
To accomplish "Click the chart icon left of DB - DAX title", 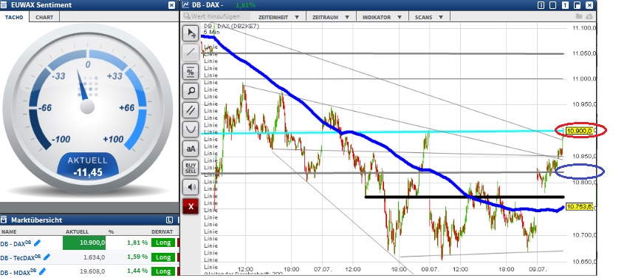I will [185, 5].
